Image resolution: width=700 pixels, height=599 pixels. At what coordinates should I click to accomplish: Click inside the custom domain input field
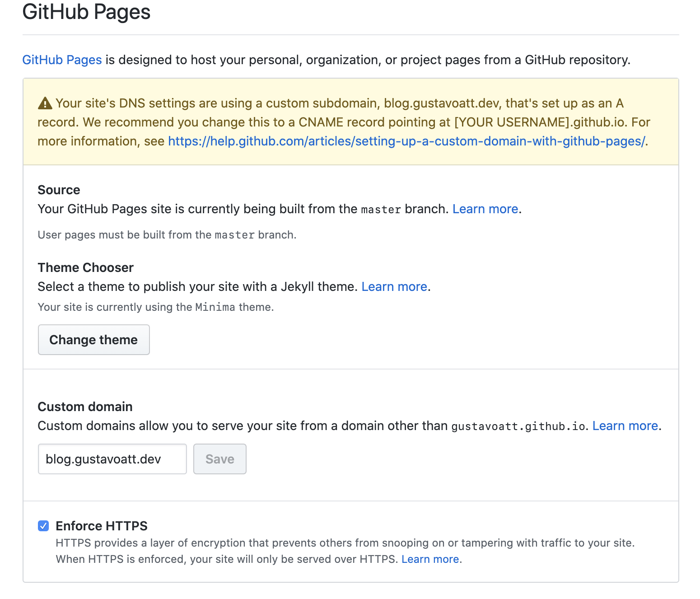pos(112,459)
